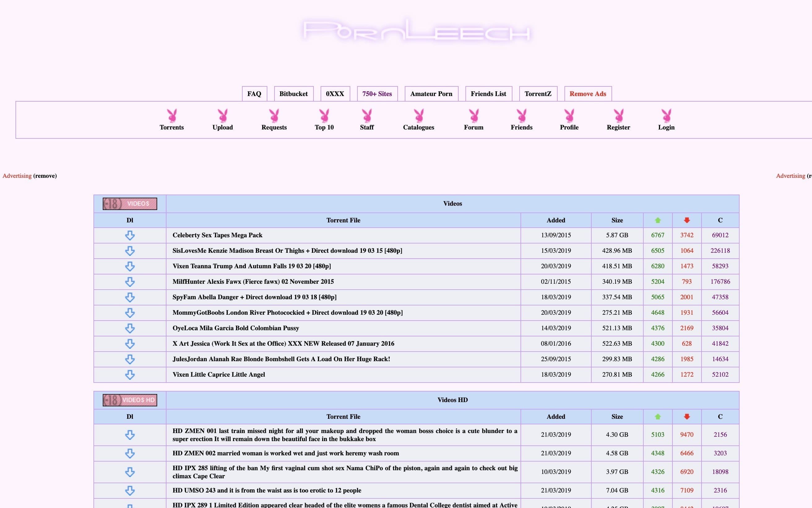812x508 pixels.
Task: Select the Top 10 bunny icon
Action: click(x=324, y=115)
